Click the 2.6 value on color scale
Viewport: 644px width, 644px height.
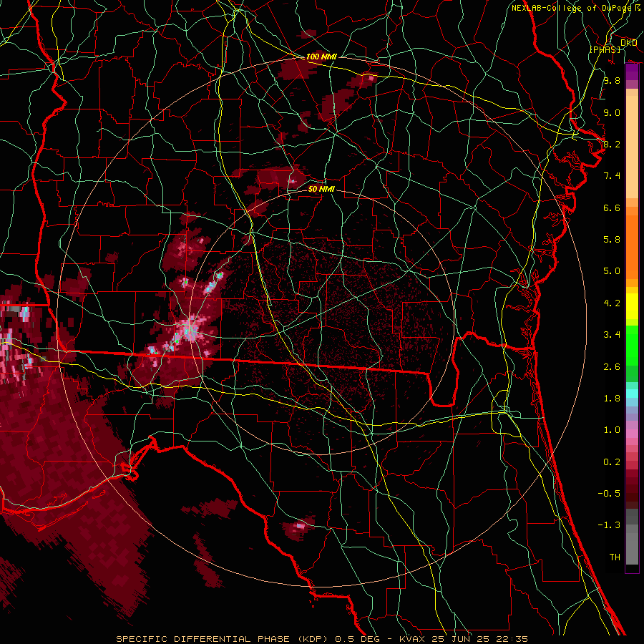pyautogui.click(x=612, y=367)
